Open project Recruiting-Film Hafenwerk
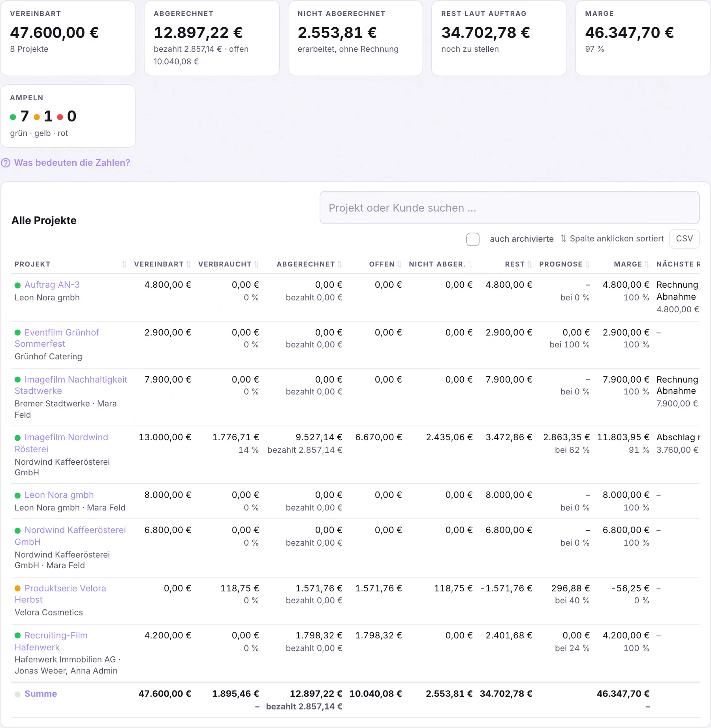The width and height of the screenshot is (711, 728). [x=51, y=641]
